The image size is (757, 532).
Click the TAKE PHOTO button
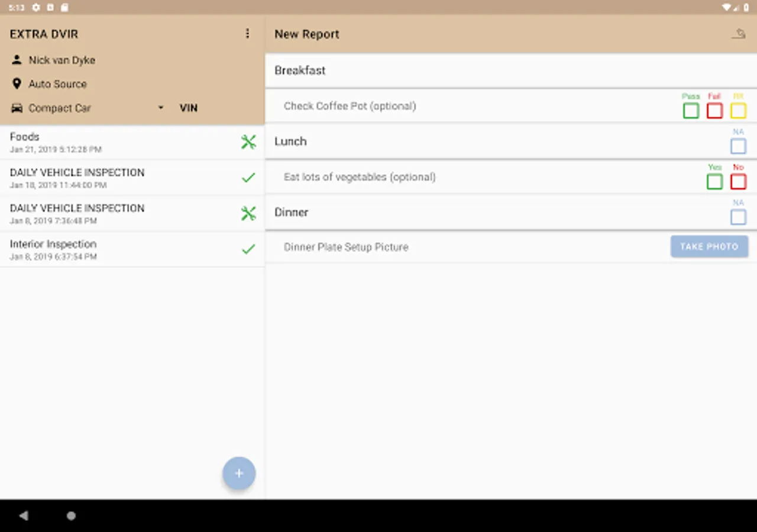click(x=709, y=246)
